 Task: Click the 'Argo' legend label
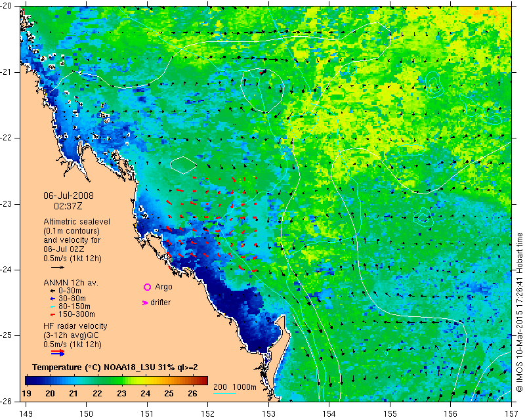click(x=163, y=287)
